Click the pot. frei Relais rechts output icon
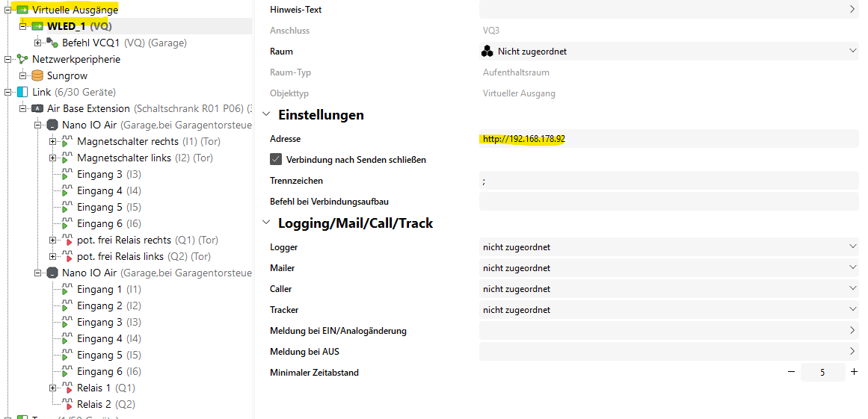Image resolution: width=868 pixels, height=419 pixels. coord(67,240)
